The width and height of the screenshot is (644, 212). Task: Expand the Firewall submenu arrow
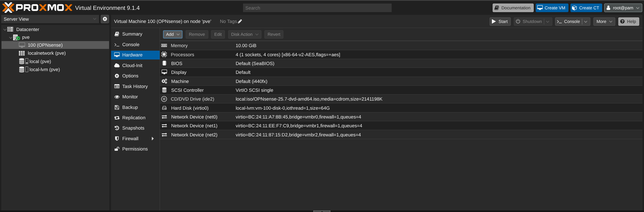pos(153,139)
